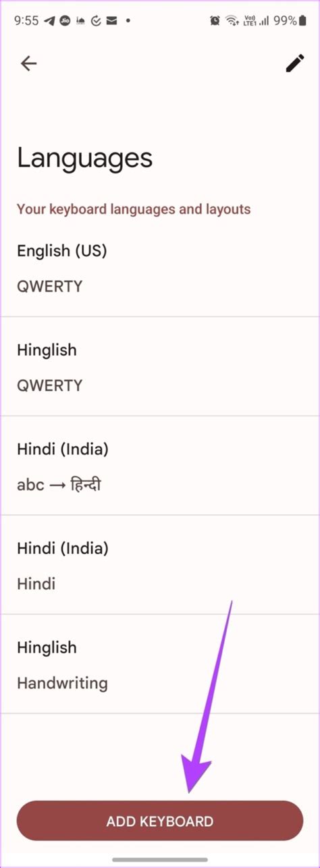Open the Hinglish Handwriting keyboard entry

tap(160, 664)
